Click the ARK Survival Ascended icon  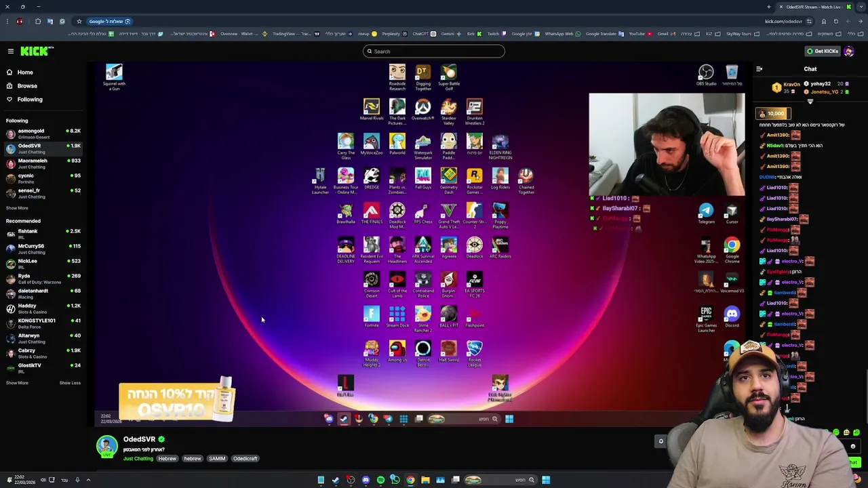coord(423,248)
